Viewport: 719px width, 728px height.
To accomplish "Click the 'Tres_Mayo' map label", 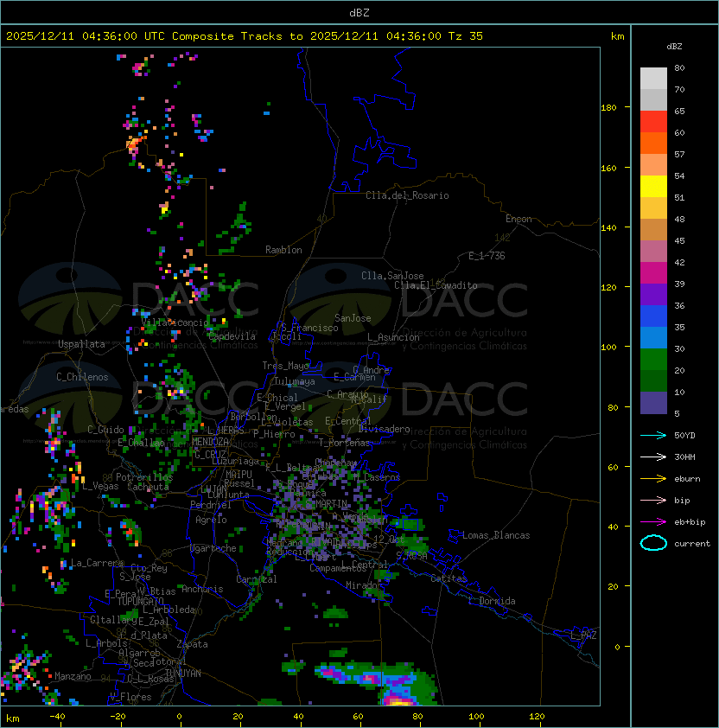I will (x=285, y=366).
